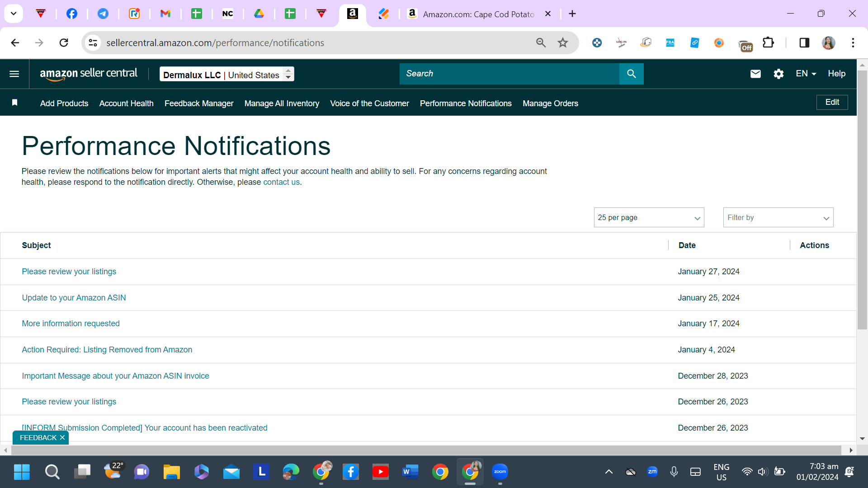Open the contact us link
This screenshot has height=488, width=868.
[x=281, y=182]
